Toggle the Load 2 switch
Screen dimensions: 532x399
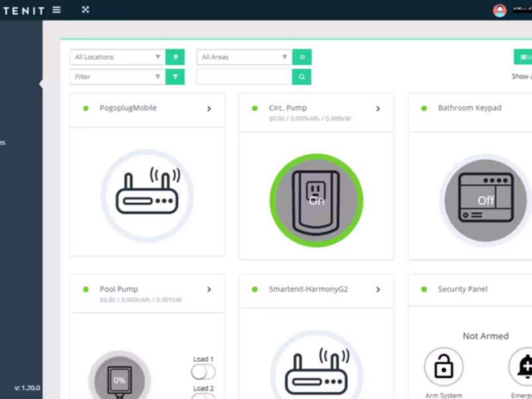(203, 396)
